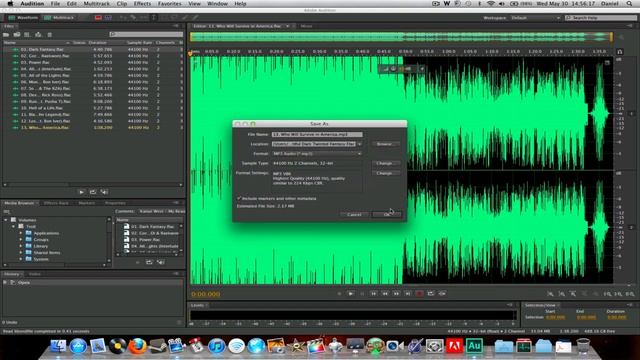The height and width of the screenshot is (360, 640).
Task: Expand the Groups folder in Media Browser
Action: pyautogui.click(x=21, y=240)
